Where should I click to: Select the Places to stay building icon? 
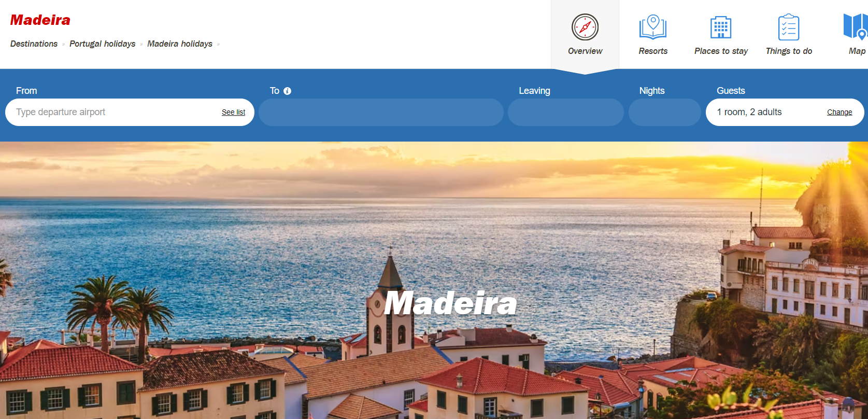[721, 27]
